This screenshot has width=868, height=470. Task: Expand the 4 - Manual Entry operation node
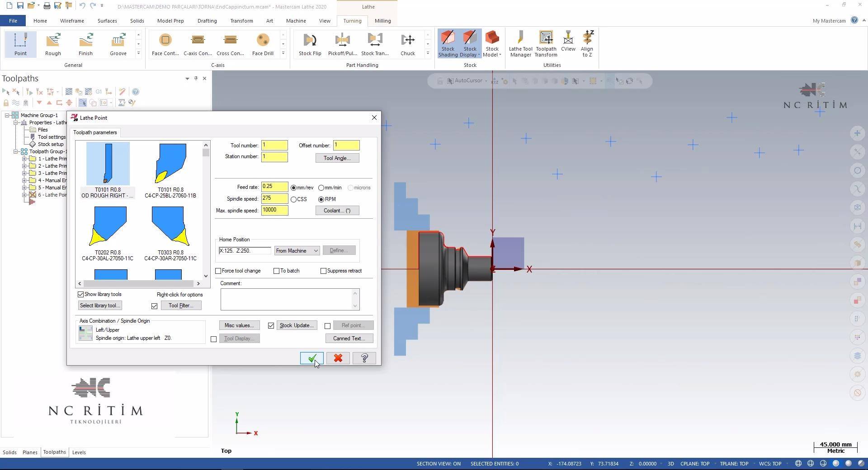tap(24, 180)
